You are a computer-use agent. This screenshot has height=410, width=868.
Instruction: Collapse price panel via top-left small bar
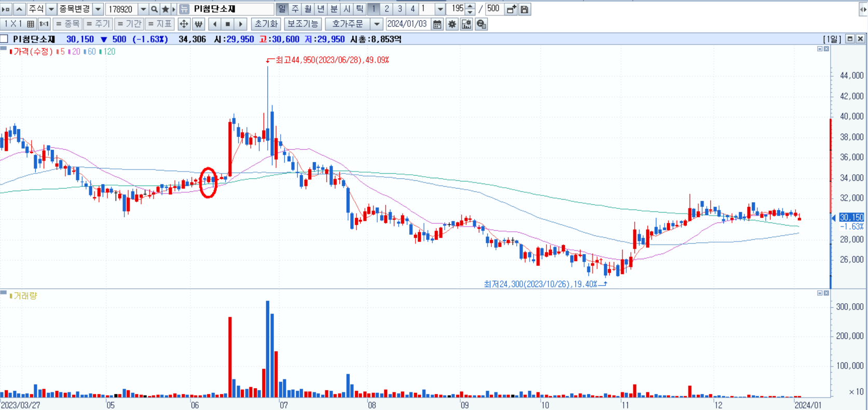(4, 48)
